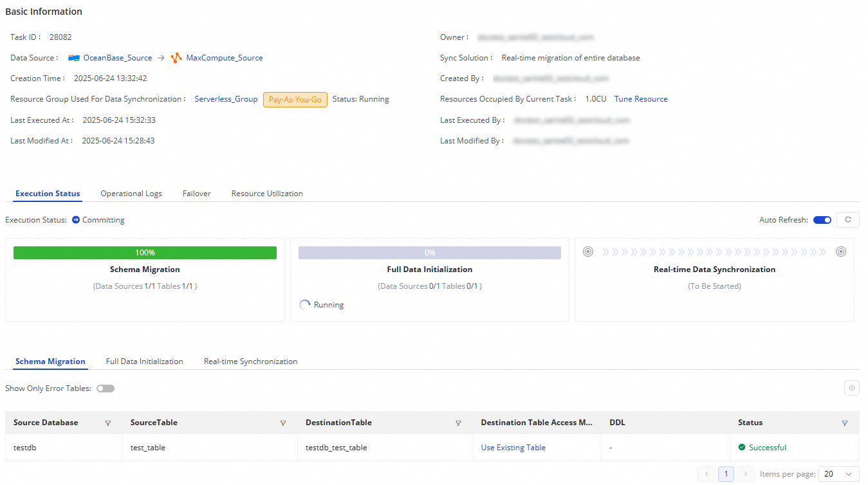Open the DestinationTable column filter

(x=459, y=423)
